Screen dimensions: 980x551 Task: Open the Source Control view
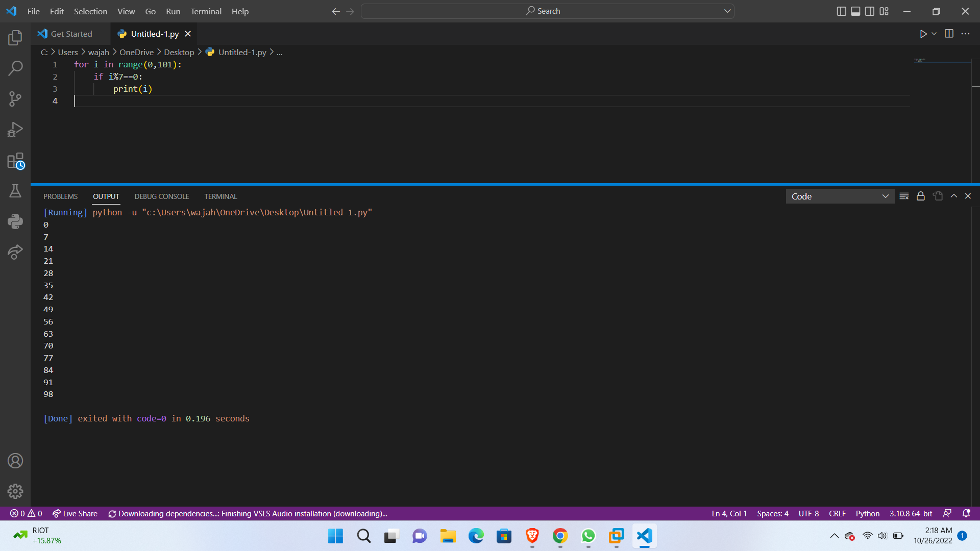click(15, 98)
